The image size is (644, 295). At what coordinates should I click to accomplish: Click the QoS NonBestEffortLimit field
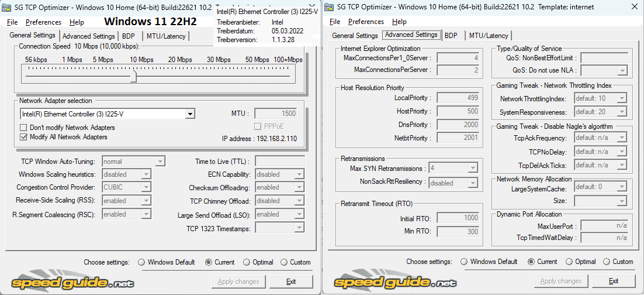click(x=604, y=58)
